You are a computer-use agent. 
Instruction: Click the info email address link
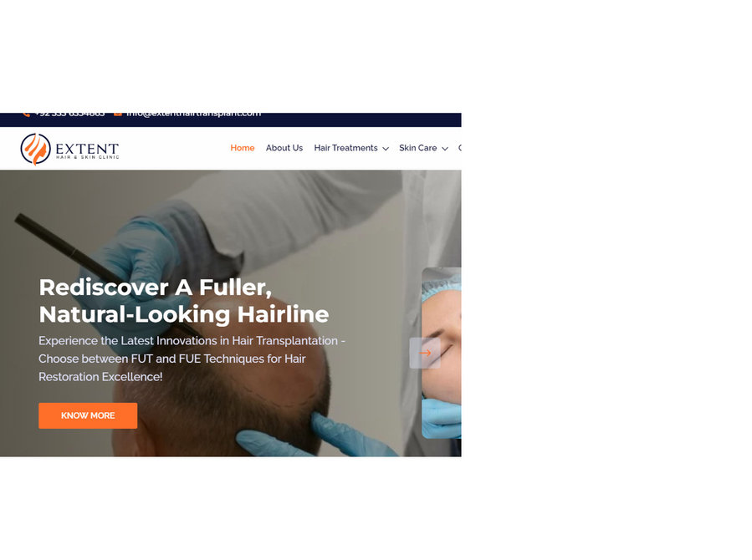coord(193,115)
